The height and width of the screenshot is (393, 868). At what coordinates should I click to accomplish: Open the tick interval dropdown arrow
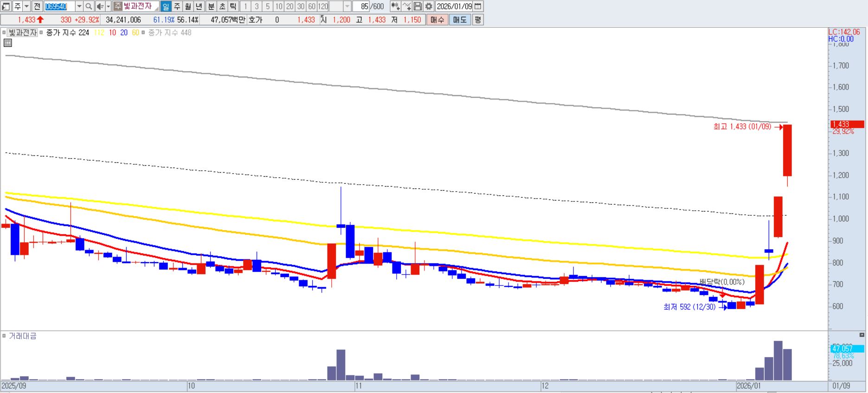tap(347, 6)
